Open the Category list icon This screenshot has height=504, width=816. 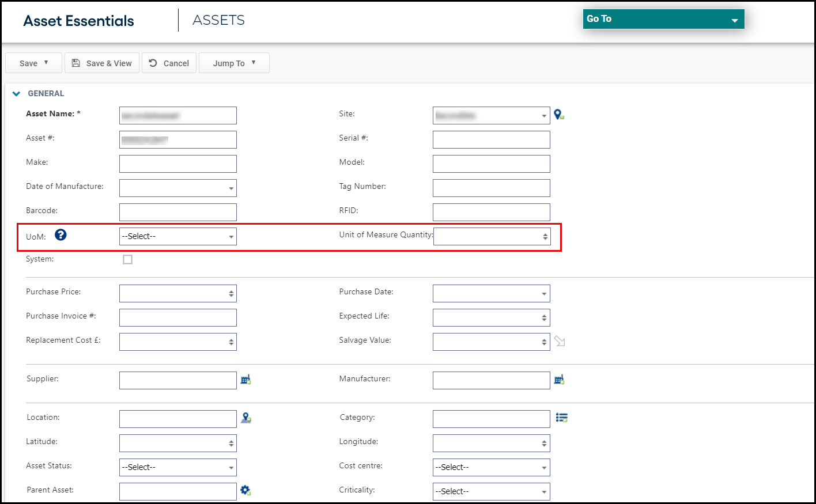pyautogui.click(x=562, y=418)
